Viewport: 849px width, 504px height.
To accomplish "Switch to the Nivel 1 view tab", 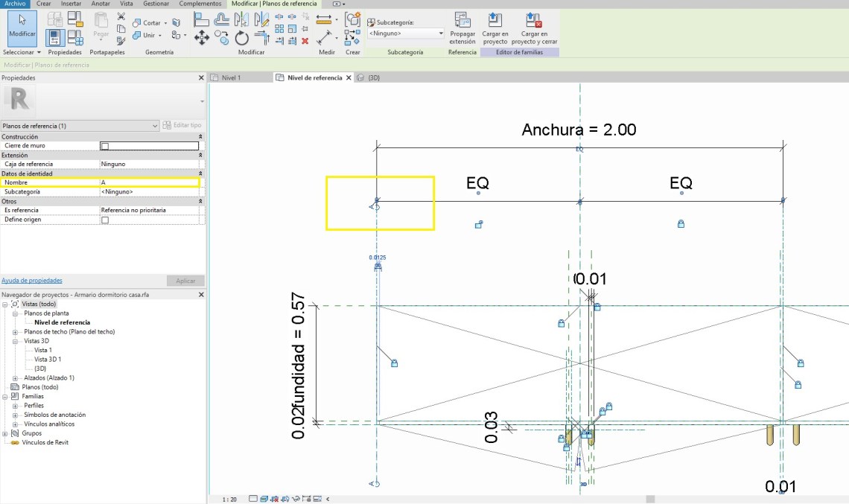I will [232, 77].
